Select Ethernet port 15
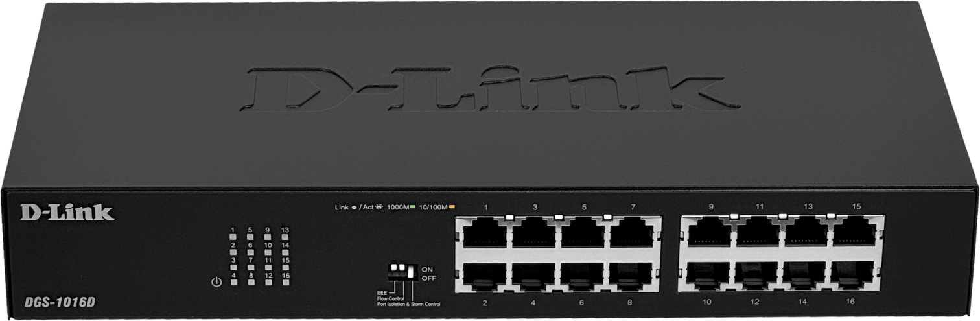The image size is (980, 321). (x=855, y=232)
